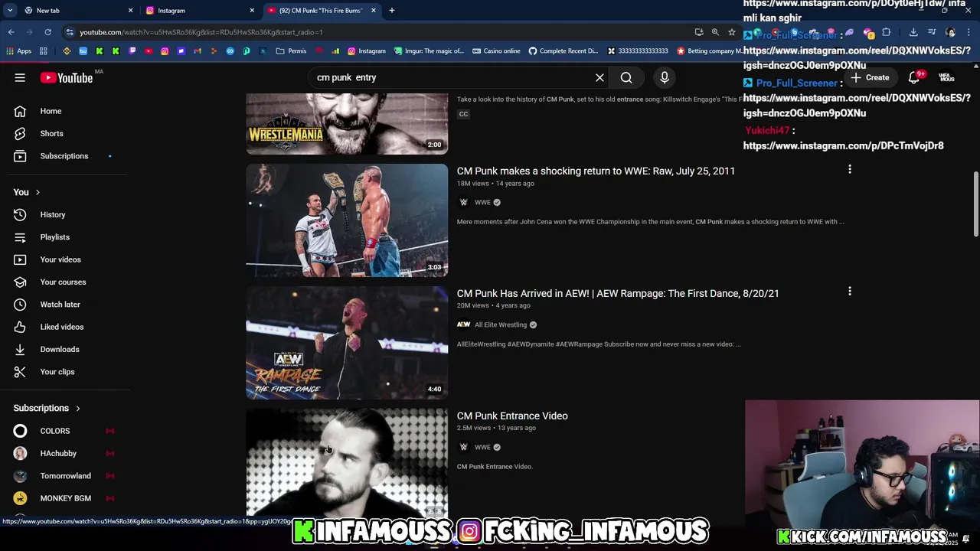Open the browser zoom magnifier icon
The image size is (980, 551).
[715, 32]
